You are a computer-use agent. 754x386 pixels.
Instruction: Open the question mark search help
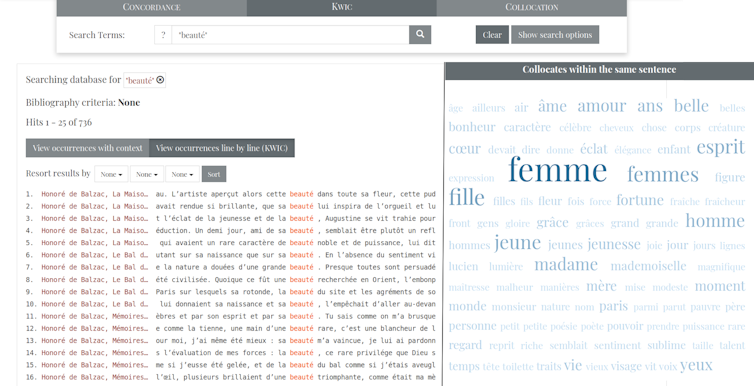[x=163, y=35]
